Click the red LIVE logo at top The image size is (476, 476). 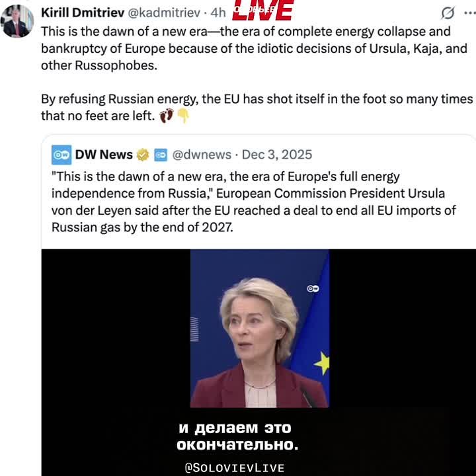click(263, 10)
